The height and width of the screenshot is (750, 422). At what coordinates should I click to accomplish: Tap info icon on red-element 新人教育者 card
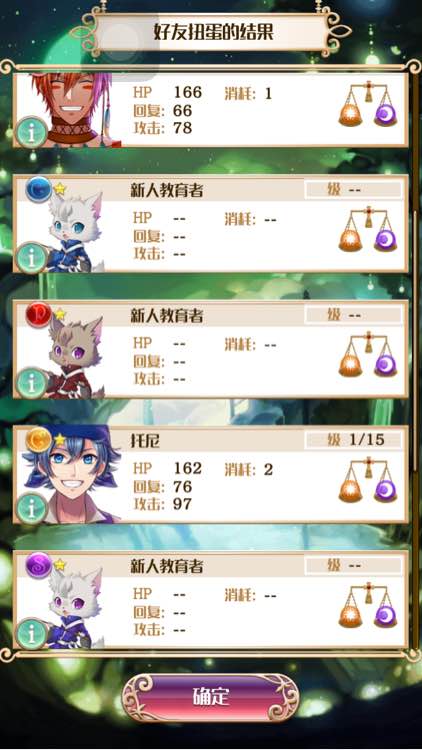(x=31, y=383)
